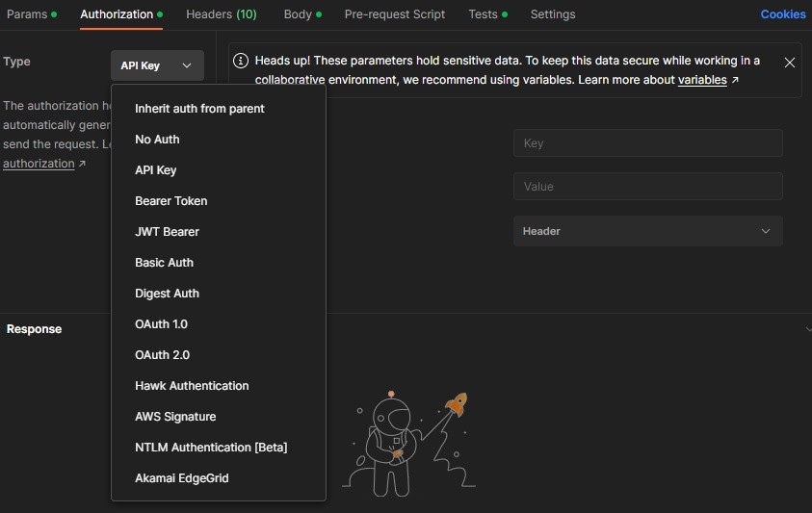Collapse the Response panel chevron

808,329
